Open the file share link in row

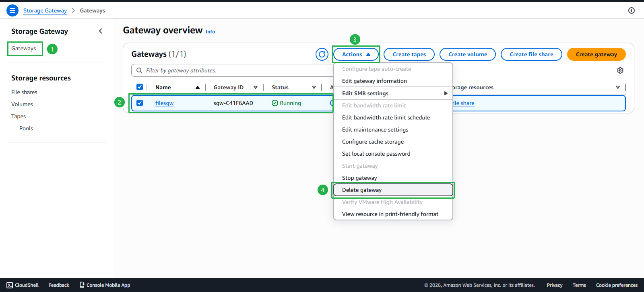tap(464, 103)
